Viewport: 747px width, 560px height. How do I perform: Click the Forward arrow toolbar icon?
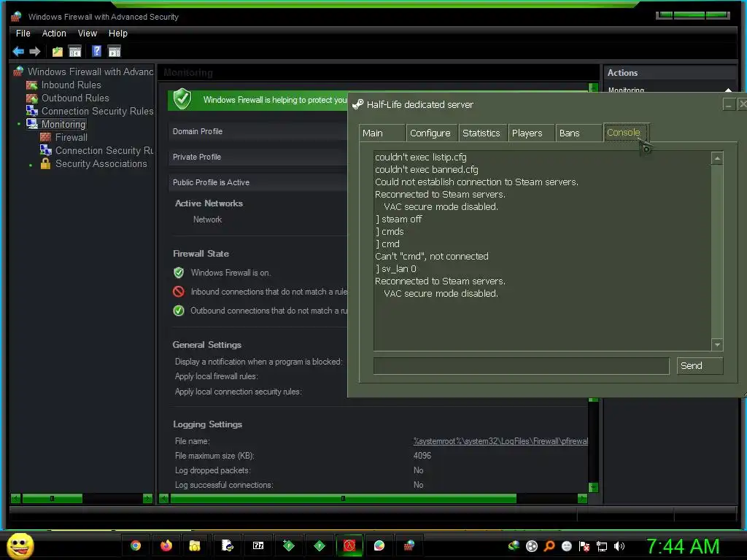[35, 52]
